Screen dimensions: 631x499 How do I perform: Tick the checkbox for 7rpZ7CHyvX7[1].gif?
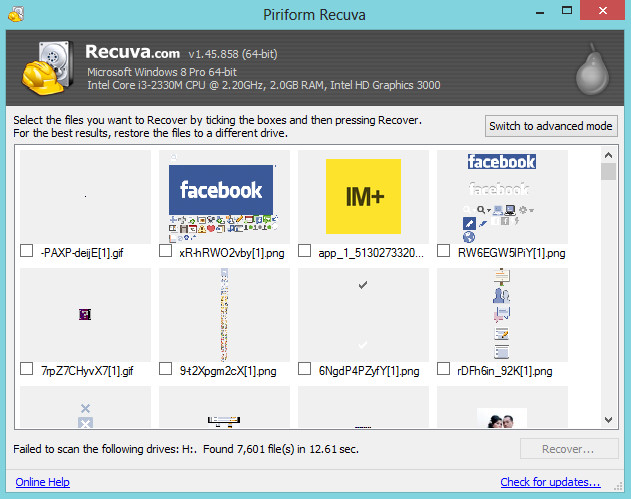[27, 369]
